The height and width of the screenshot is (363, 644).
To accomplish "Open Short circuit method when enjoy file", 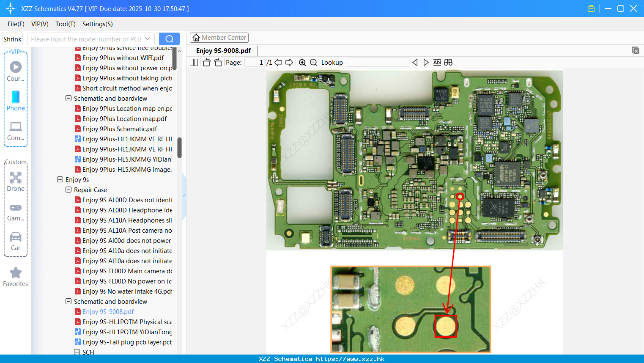I will point(123,88).
